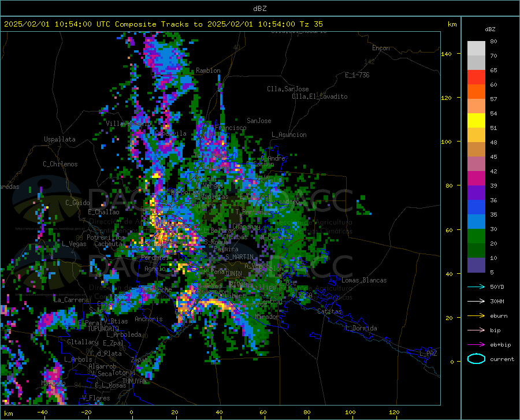Click the 'eburn' legend label

click(499, 316)
